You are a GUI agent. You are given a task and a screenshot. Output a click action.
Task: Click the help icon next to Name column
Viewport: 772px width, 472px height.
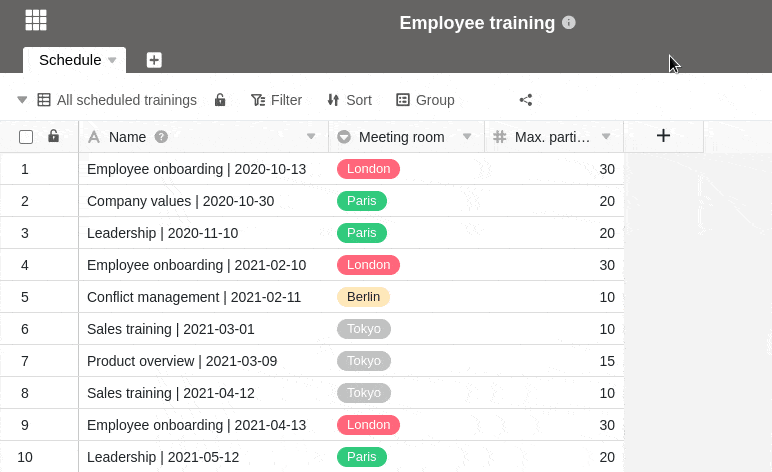coord(161,136)
